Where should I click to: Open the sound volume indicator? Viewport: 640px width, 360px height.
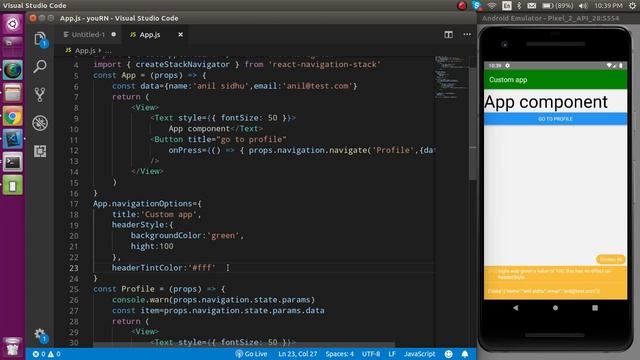(583, 5)
